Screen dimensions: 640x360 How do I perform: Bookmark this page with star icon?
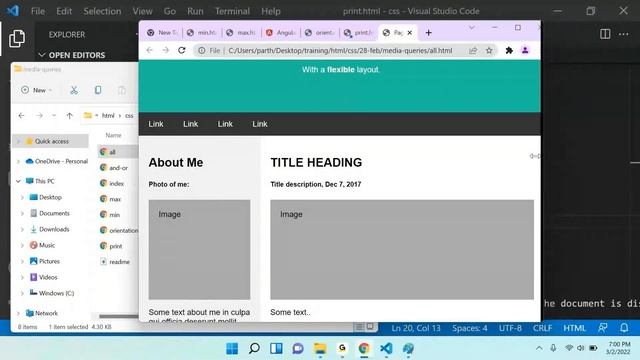tap(489, 50)
